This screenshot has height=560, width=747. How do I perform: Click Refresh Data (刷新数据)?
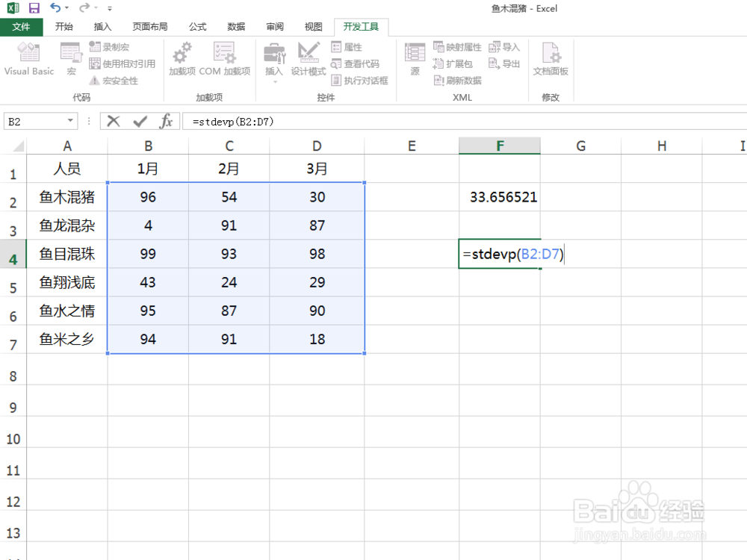click(x=457, y=80)
